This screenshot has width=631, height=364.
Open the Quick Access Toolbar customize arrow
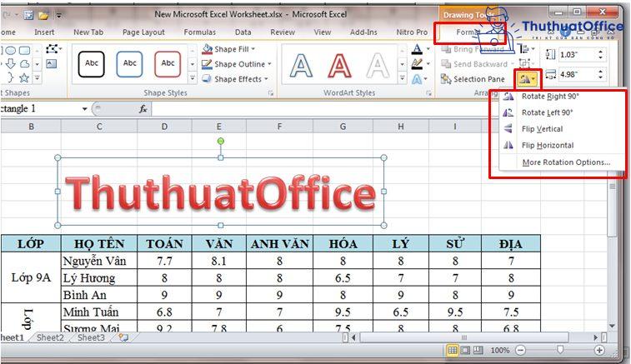click(x=58, y=15)
